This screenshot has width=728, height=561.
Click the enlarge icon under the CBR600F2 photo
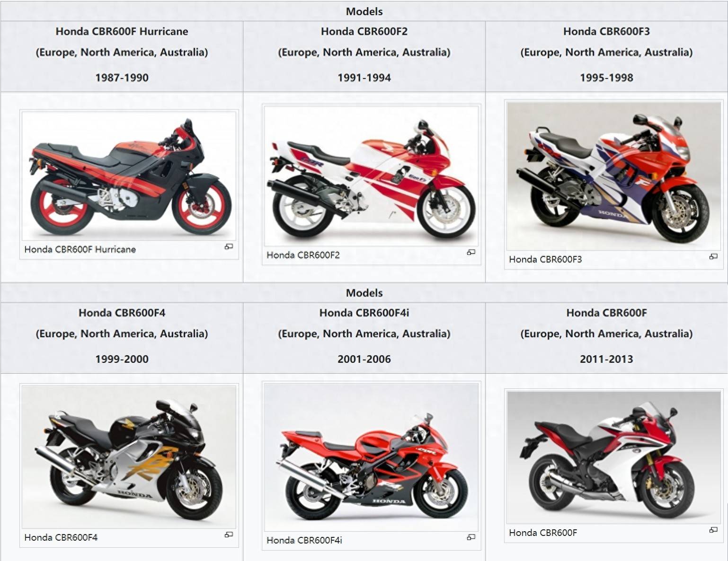(471, 252)
